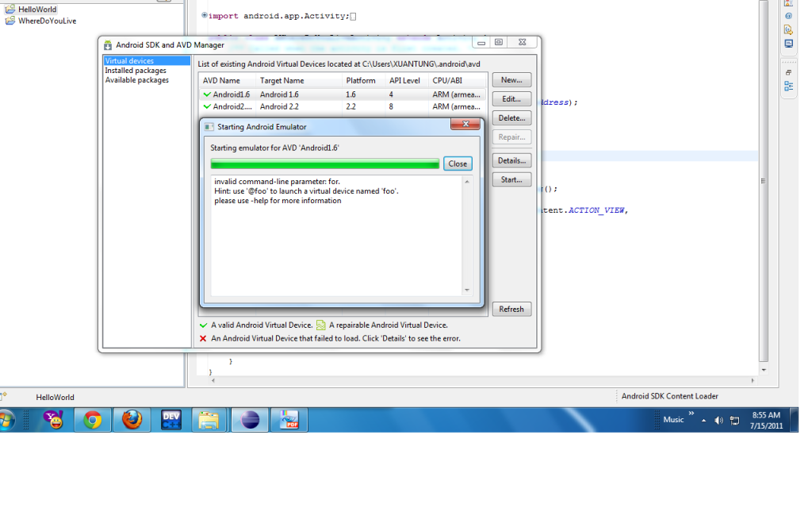Screen dimensions: 812x508
Task: Select Virtual devices in AVD Manager sidebar
Action: tap(147, 60)
